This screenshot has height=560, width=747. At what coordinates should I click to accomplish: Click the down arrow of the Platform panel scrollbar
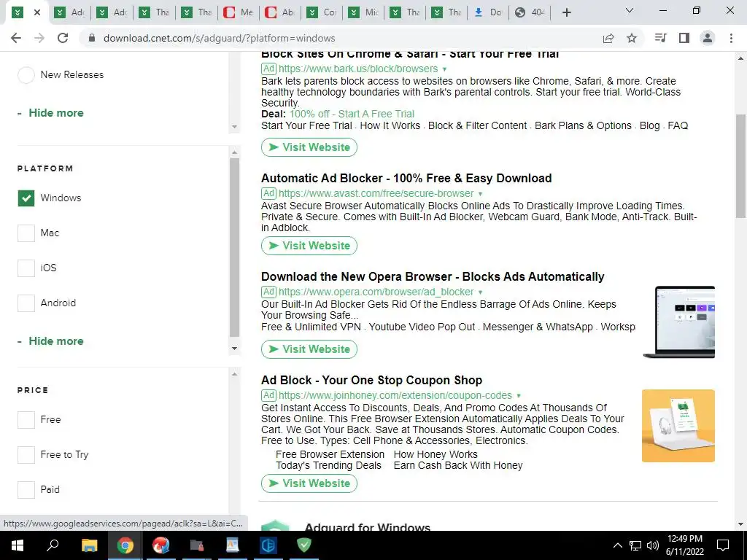click(234, 349)
